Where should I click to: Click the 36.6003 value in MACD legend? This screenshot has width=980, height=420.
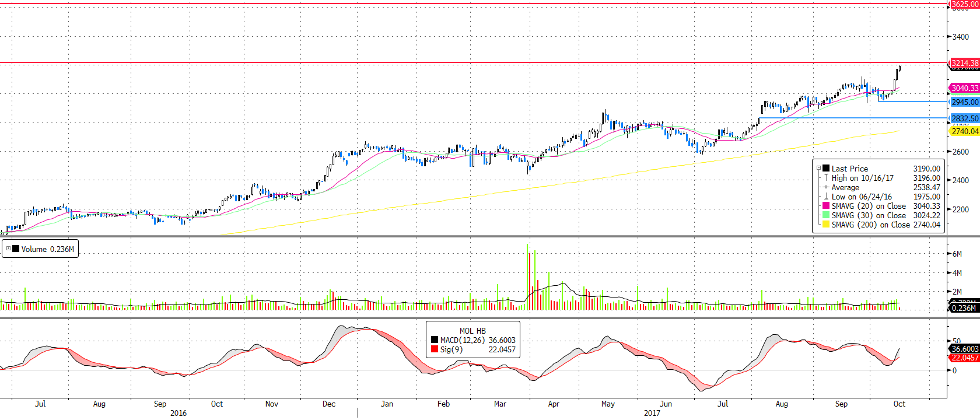[x=502, y=340]
